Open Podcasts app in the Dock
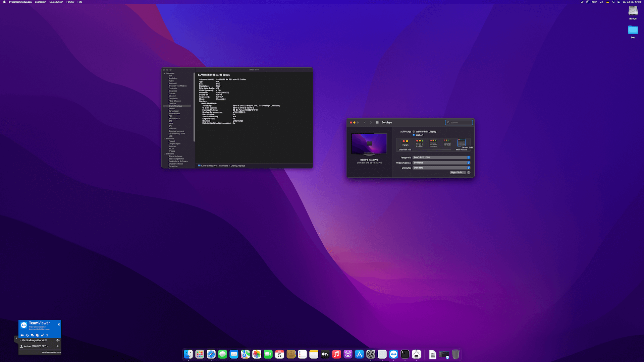 point(348,354)
